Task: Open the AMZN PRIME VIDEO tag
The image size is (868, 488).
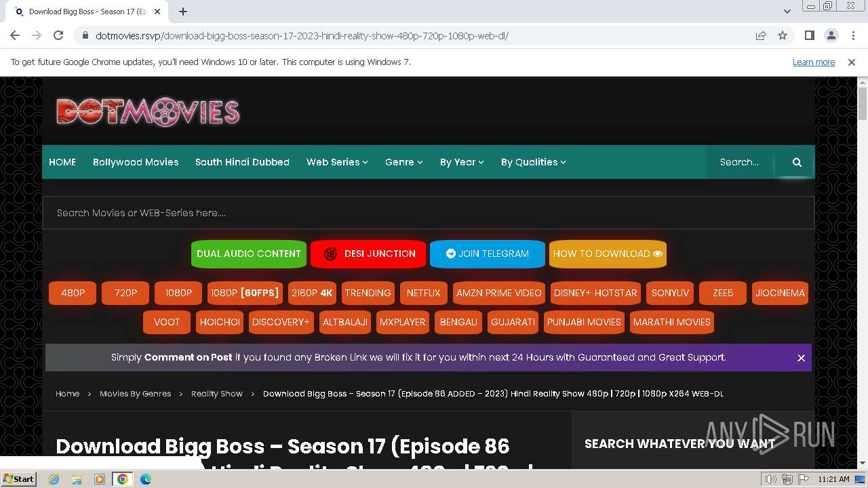Action: (x=498, y=293)
